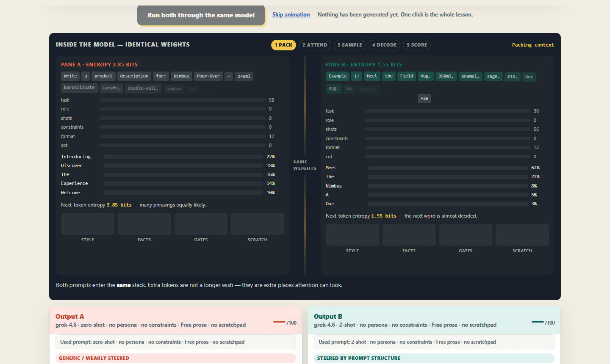The width and height of the screenshot is (610, 364).
Task: Click the 'double-wall,' token chip
Action: (143, 88)
